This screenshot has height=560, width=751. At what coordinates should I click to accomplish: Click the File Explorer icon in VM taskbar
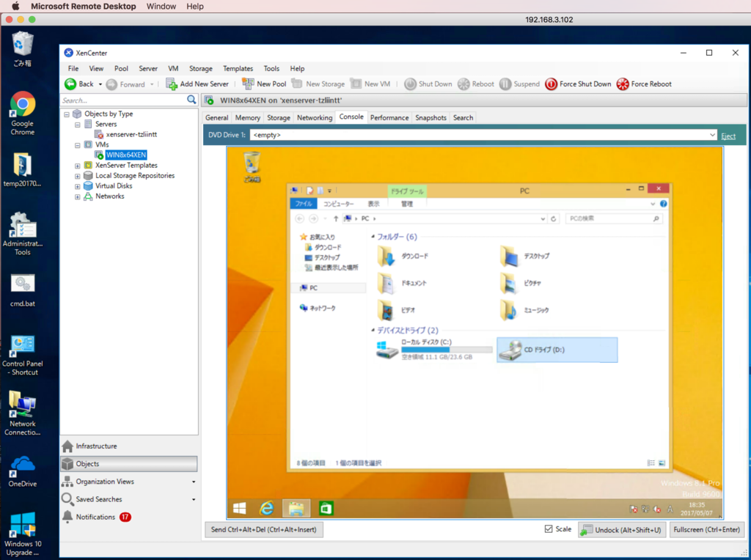[296, 508]
